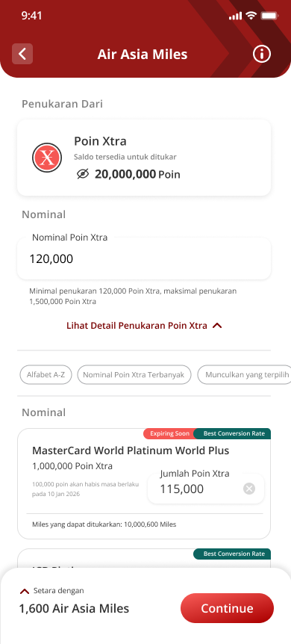Tap the back arrow button
291x644 pixels.
[x=22, y=54]
